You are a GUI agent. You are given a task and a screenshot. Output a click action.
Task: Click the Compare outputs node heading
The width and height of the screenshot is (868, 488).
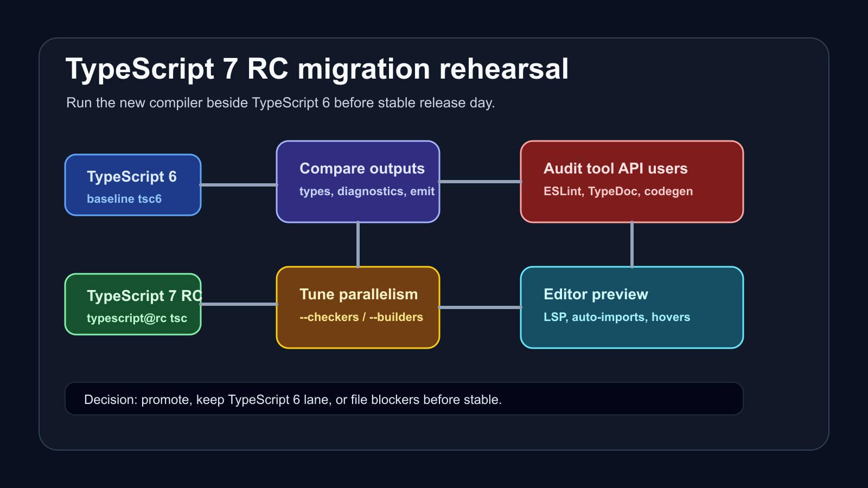362,169
